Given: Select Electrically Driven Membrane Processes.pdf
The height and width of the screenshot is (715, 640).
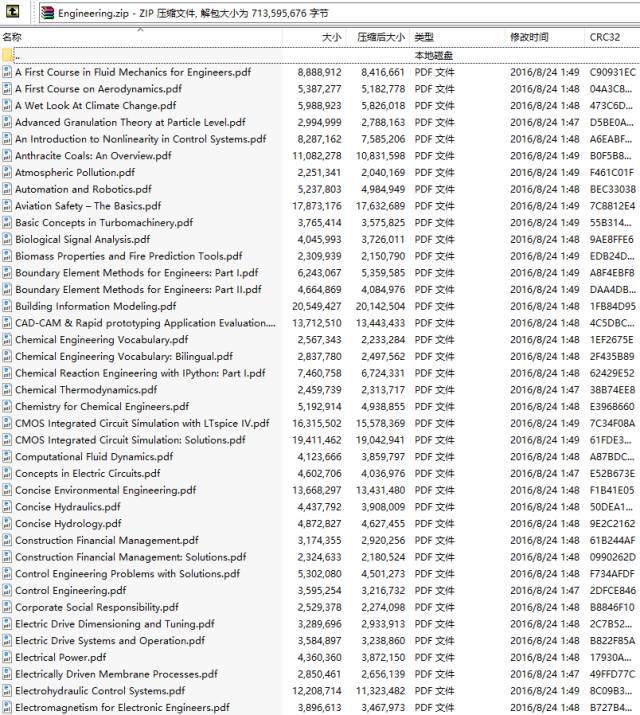Looking at the screenshot, I should point(116,674).
